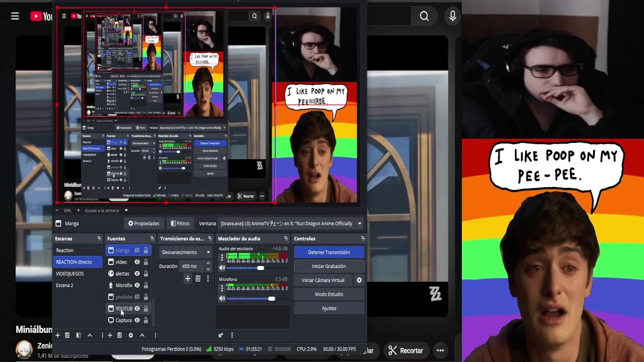Start YouTube voice search with microphone icon
This screenshot has width=644, height=362.
tap(452, 16)
